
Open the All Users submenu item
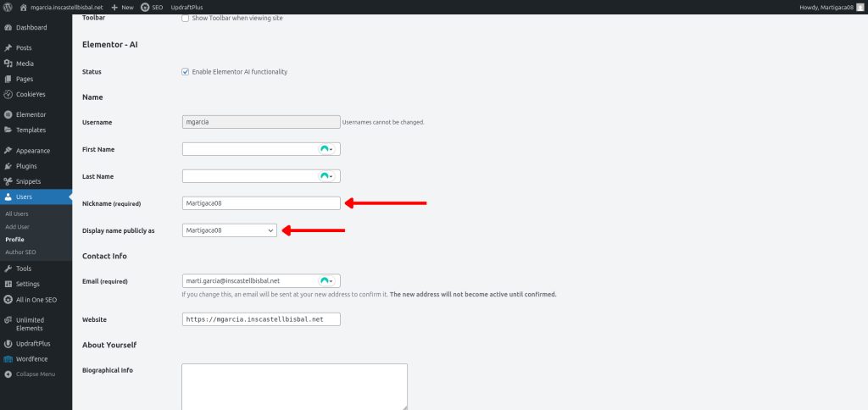tap(17, 213)
